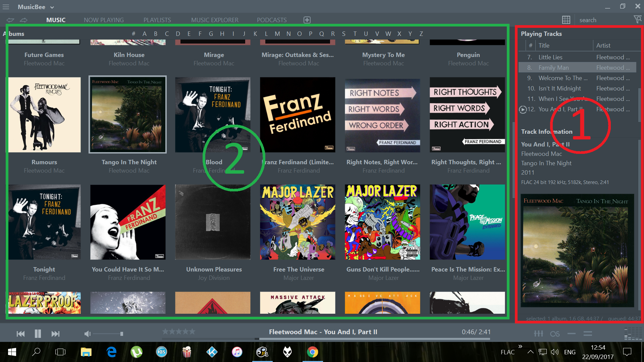Sort playing tracks by Title column
Screen dimensions: 644x362
565,46
